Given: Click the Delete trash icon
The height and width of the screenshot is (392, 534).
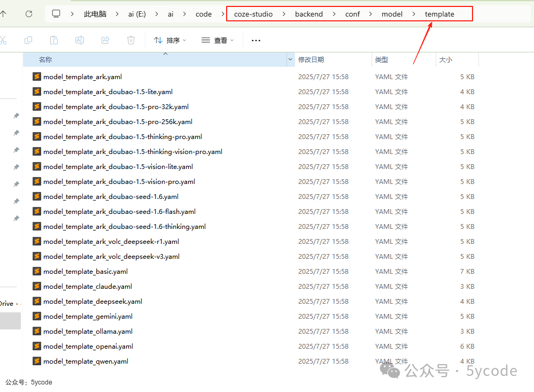Looking at the screenshot, I should (x=131, y=40).
